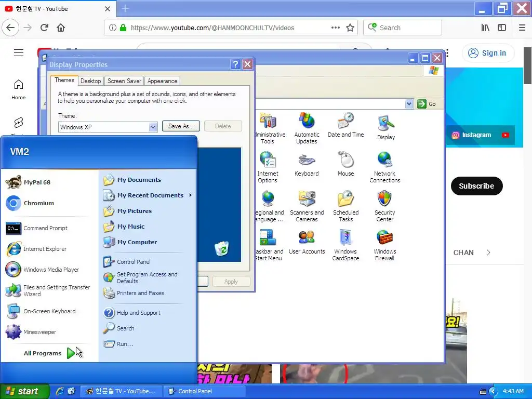Select the Themes tab
532x399 pixels.
[64, 80]
